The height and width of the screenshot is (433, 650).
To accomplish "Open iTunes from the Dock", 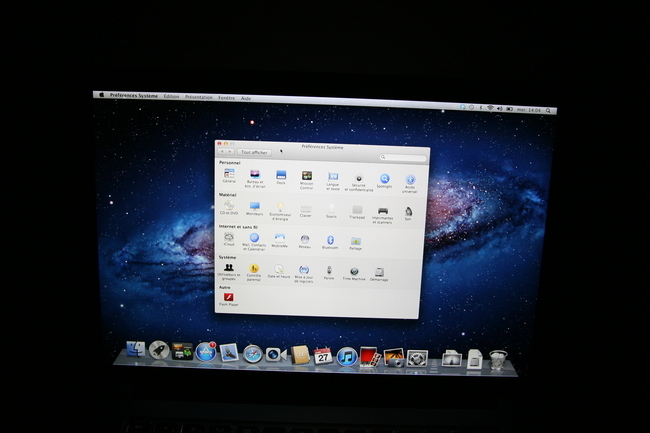I will tap(347, 357).
